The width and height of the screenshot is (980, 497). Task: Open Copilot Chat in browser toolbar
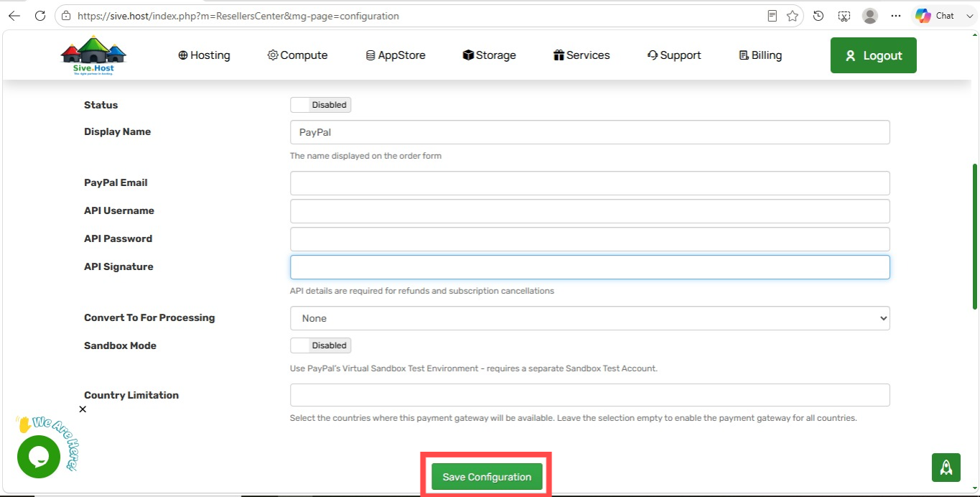tap(935, 16)
